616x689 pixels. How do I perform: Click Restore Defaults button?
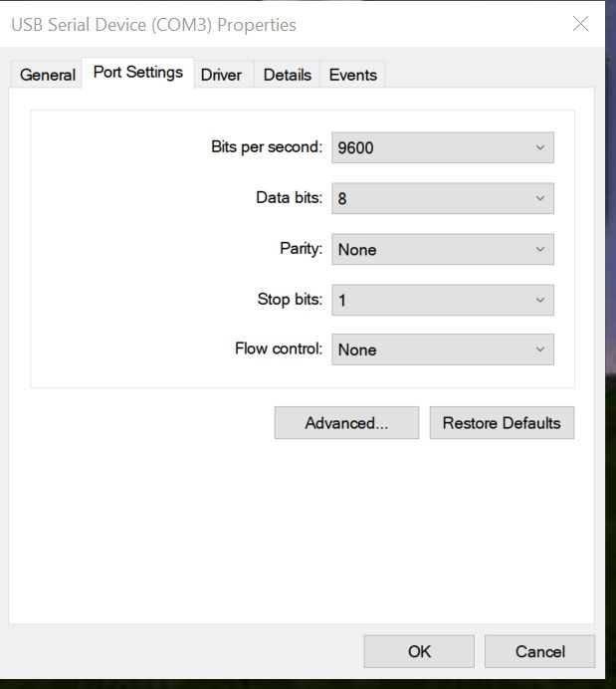(x=502, y=423)
